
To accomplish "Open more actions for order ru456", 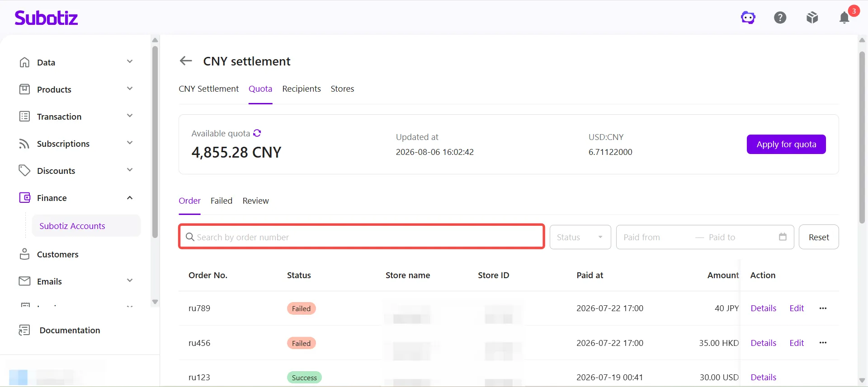I will (x=823, y=343).
